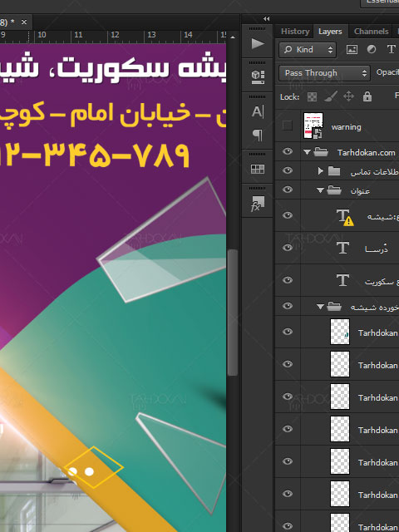The image size is (399, 532).
Task: Switch to the Channels tab
Action: [x=371, y=32]
